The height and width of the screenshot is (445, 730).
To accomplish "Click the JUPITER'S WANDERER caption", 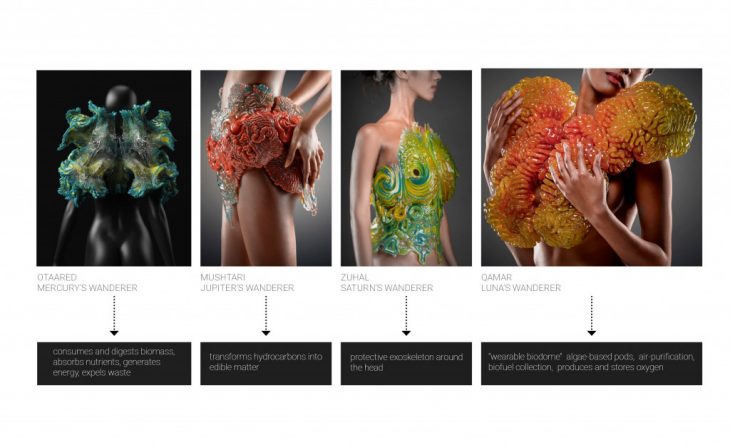I will tap(247, 288).
